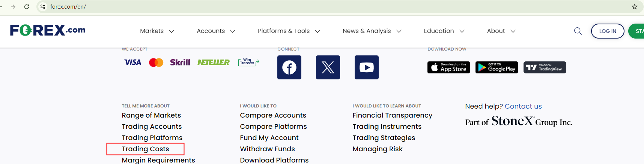This screenshot has width=644, height=164.
Task: Open the X (Twitter) social icon
Action: click(328, 67)
